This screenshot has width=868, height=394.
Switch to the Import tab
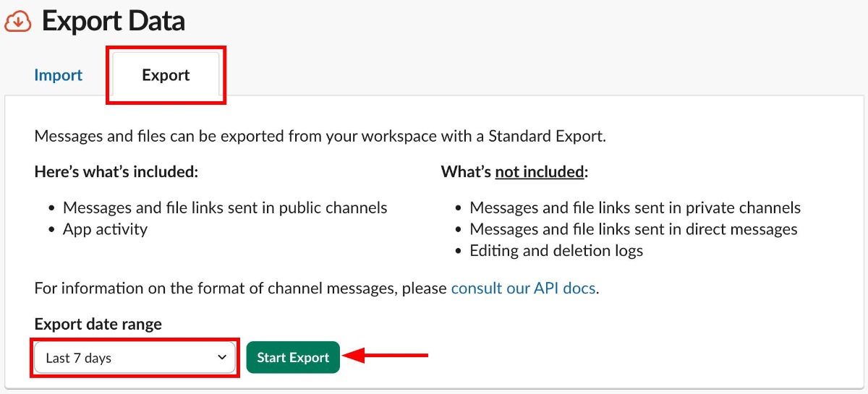(x=58, y=75)
